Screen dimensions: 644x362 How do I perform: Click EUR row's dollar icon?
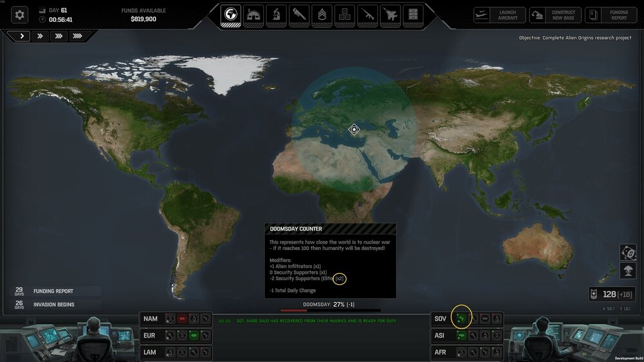(182, 336)
